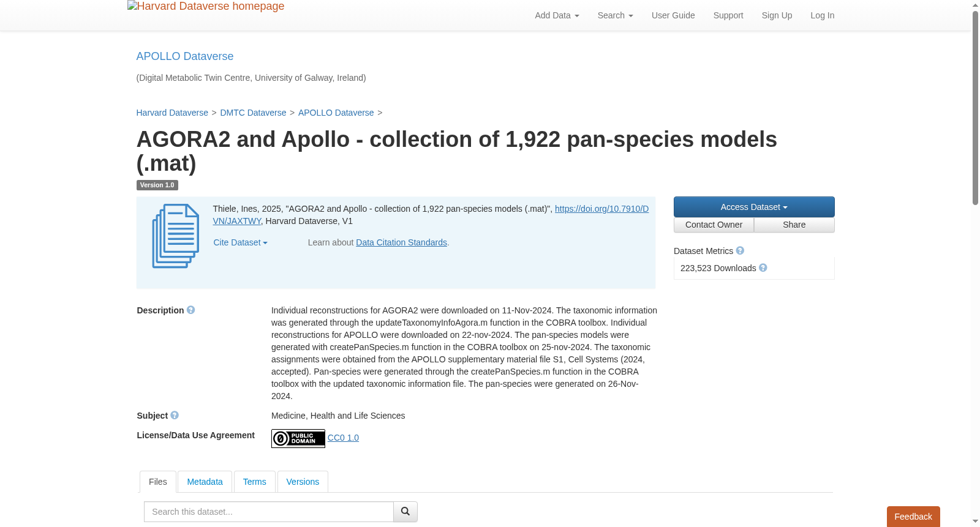Open the Data Citation Standards link
This screenshot has height=527, width=980.
[401, 242]
